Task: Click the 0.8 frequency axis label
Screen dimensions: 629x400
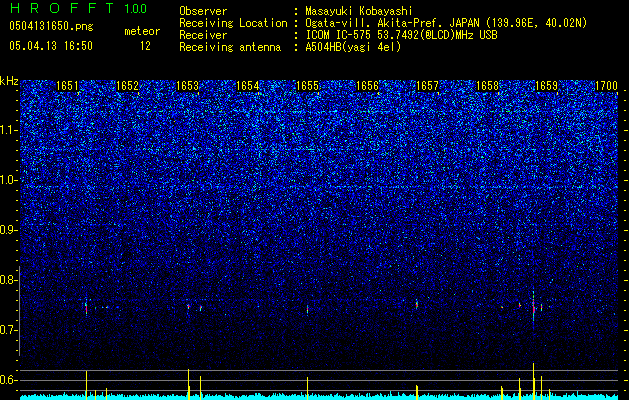Action: click(x=9, y=280)
